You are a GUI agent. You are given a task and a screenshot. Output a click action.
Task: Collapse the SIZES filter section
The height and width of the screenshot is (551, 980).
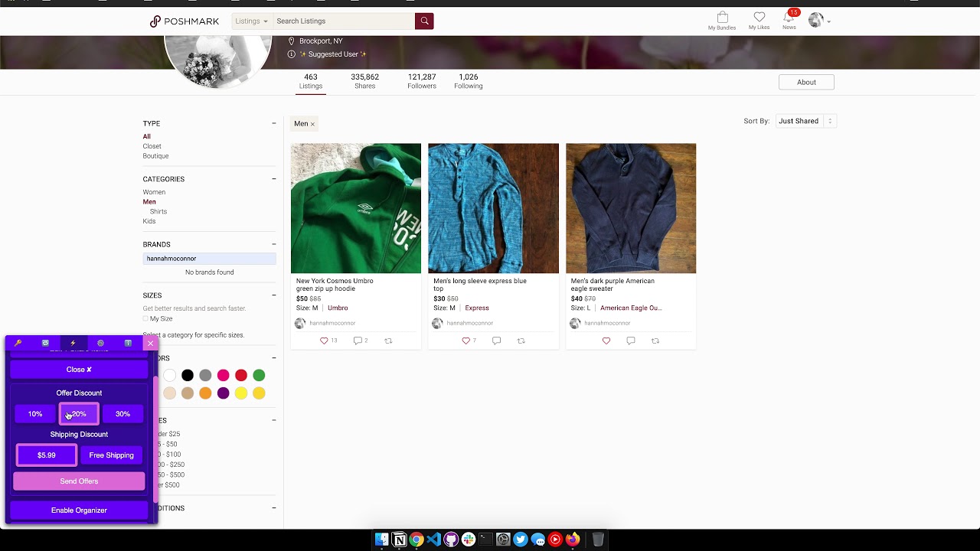coord(274,295)
